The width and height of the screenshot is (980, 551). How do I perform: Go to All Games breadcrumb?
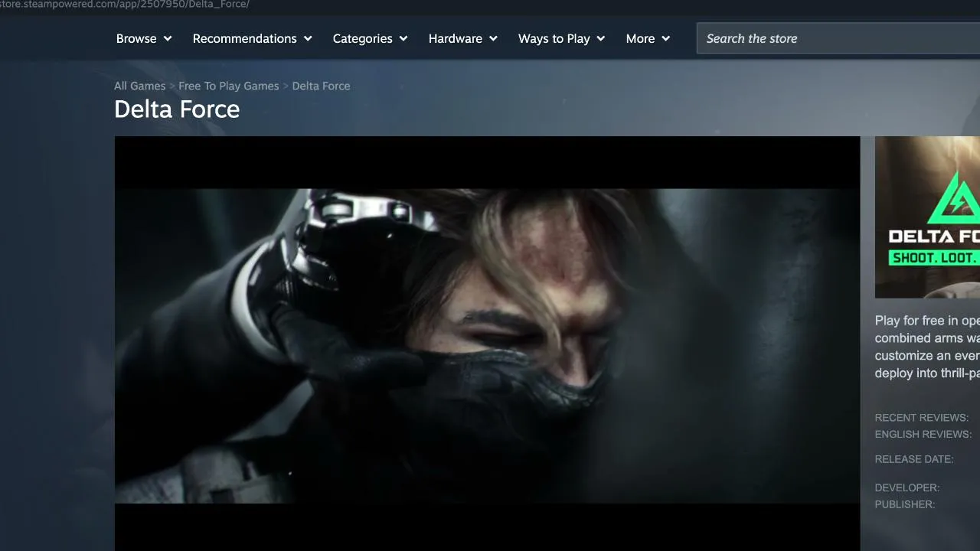(139, 86)
